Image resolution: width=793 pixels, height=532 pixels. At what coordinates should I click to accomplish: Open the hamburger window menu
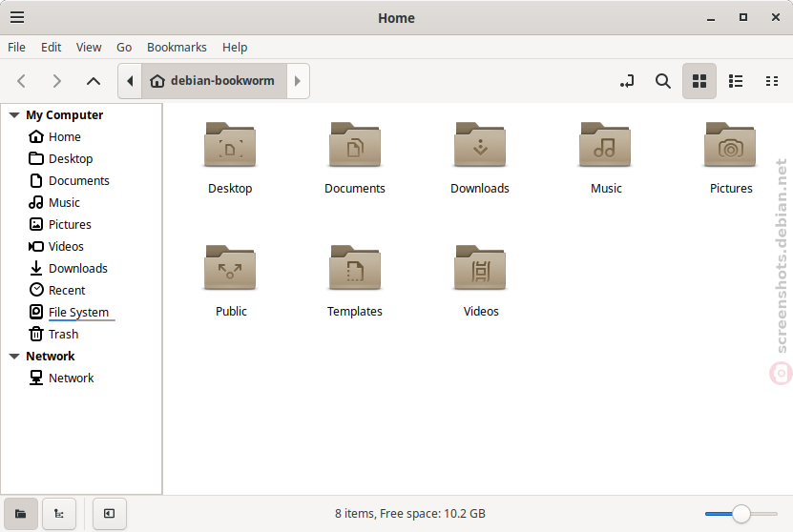[17, 17]
